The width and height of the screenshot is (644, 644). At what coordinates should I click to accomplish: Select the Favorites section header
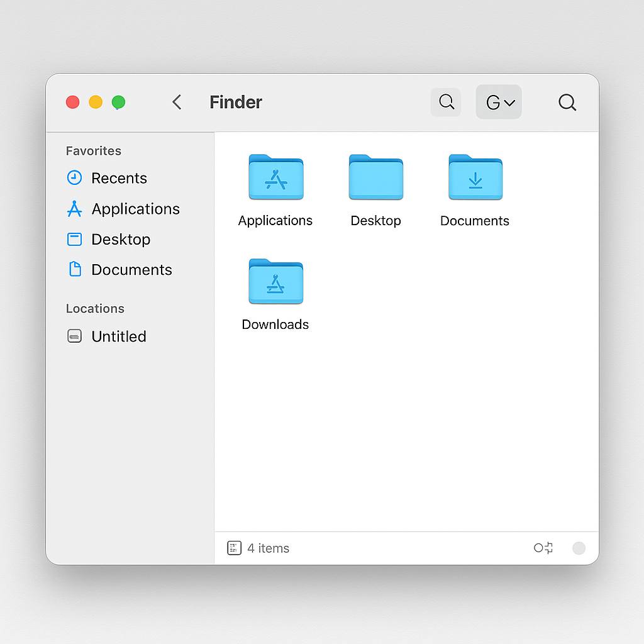coord(93,151)
